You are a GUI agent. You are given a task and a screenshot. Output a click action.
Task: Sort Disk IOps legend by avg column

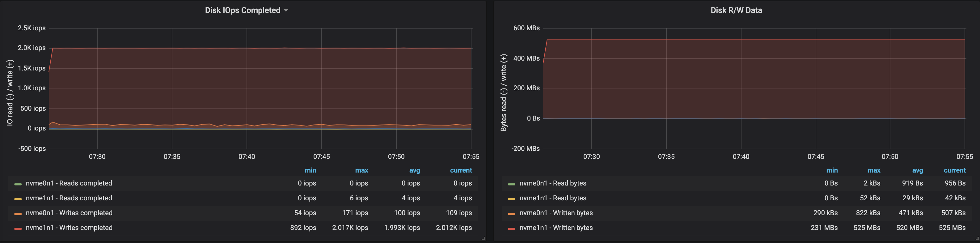[x=414, y=170]
